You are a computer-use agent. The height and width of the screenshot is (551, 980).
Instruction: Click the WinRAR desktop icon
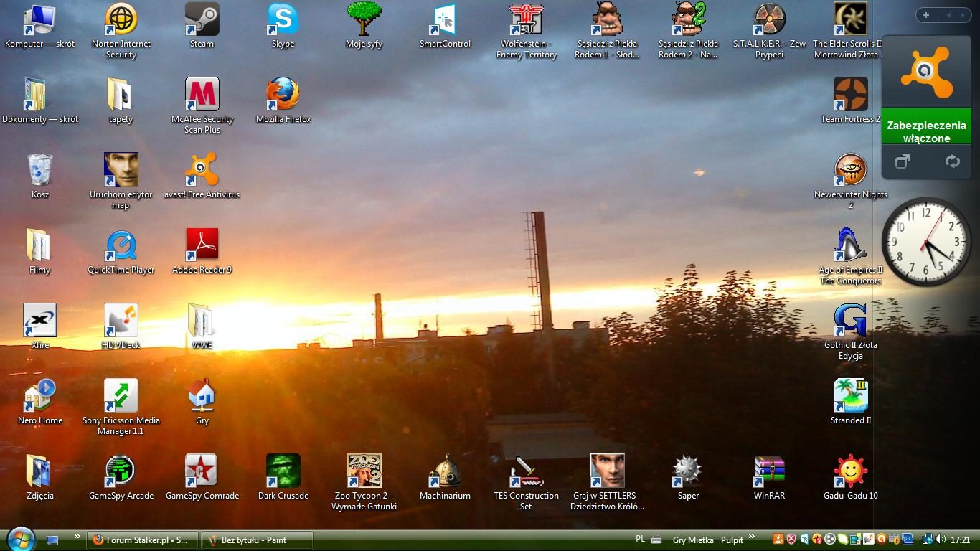click(x=769, y=471)
